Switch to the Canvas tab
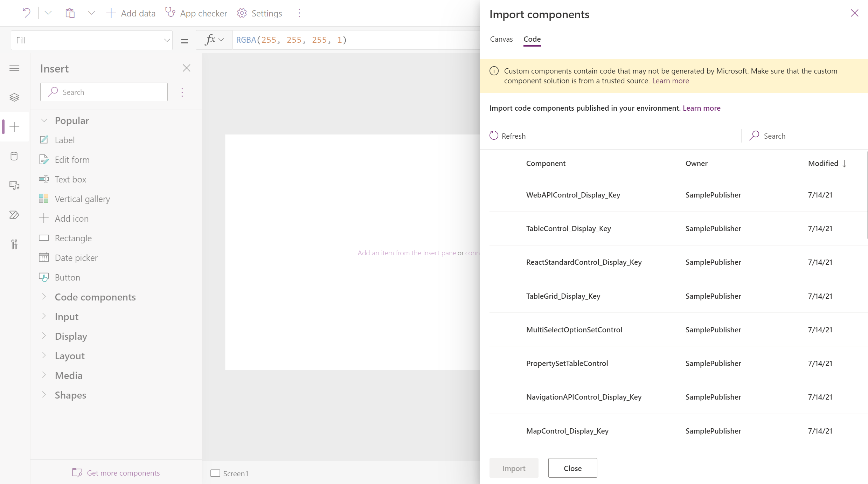Screen dimensions: 868x484 click(501, 39)
